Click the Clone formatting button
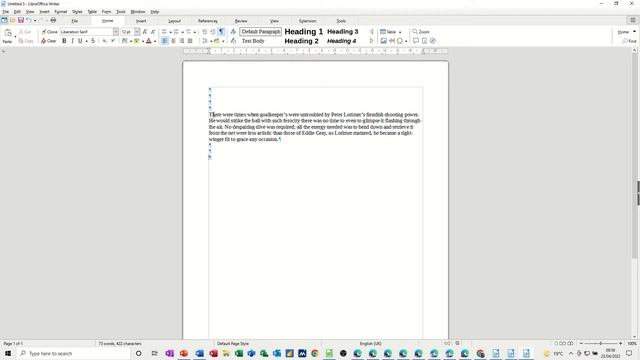 click(49, 31)
